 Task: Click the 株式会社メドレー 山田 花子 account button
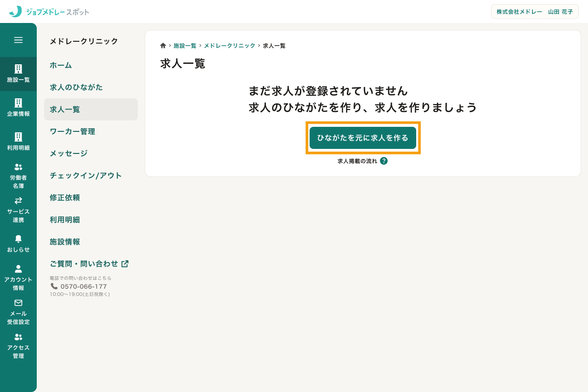coord(535,11)
